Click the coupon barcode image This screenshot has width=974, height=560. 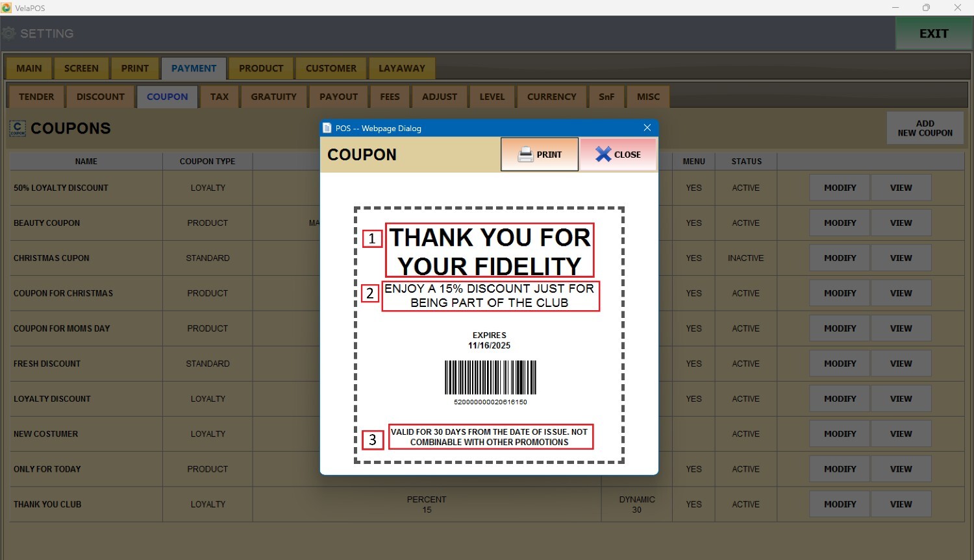[490, 378]
